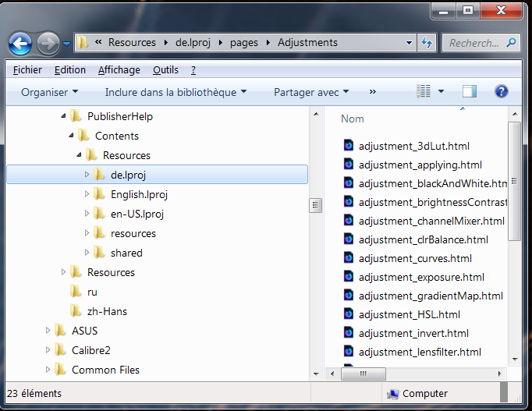The width and height of the screenshot is (532, 411).
Task: Expand the Calibre2 tree node
Action: (x=48, y=350)
